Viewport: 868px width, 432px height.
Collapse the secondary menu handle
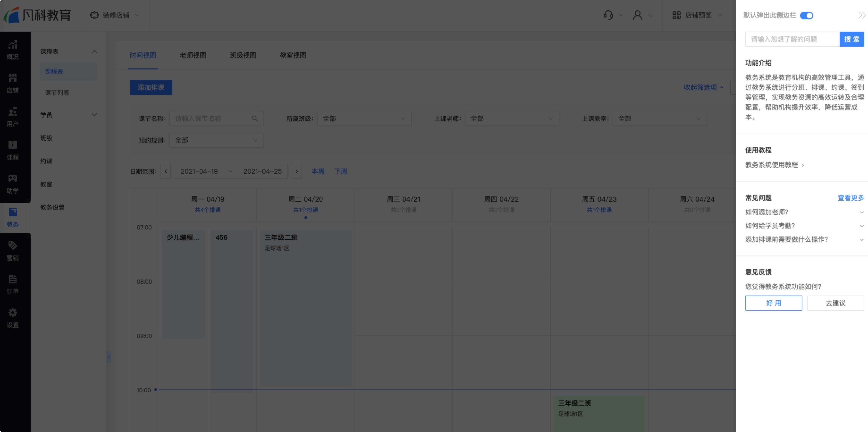[x=109, y=357]
